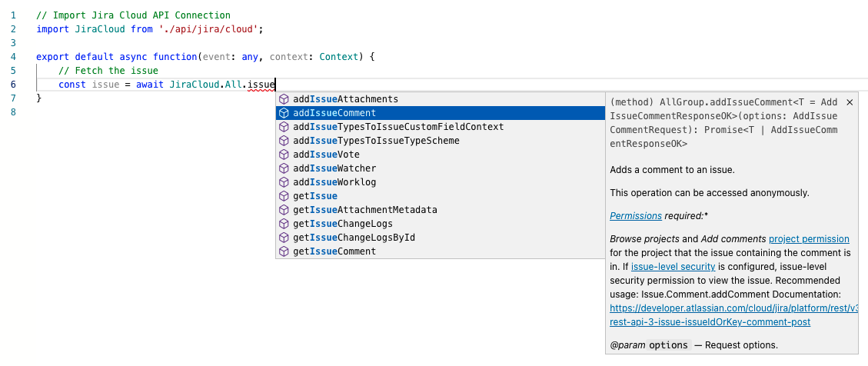Click the cube icon beside getIssueChangeLogsById
Screen dimensions: 868x366
(284, 238)
